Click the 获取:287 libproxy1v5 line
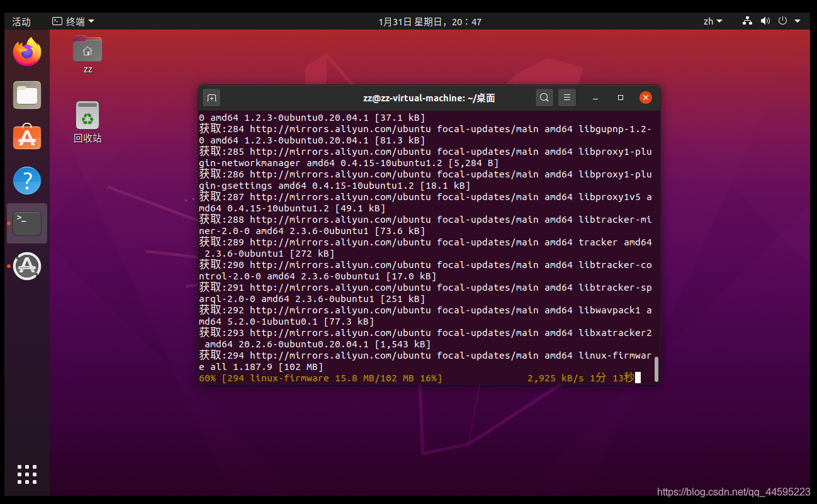 pos(425,203)
